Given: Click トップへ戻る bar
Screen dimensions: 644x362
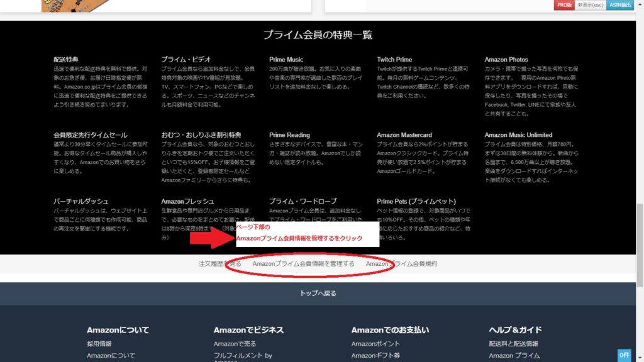Looking at the screenshot, I should click(x=318, y=293).
